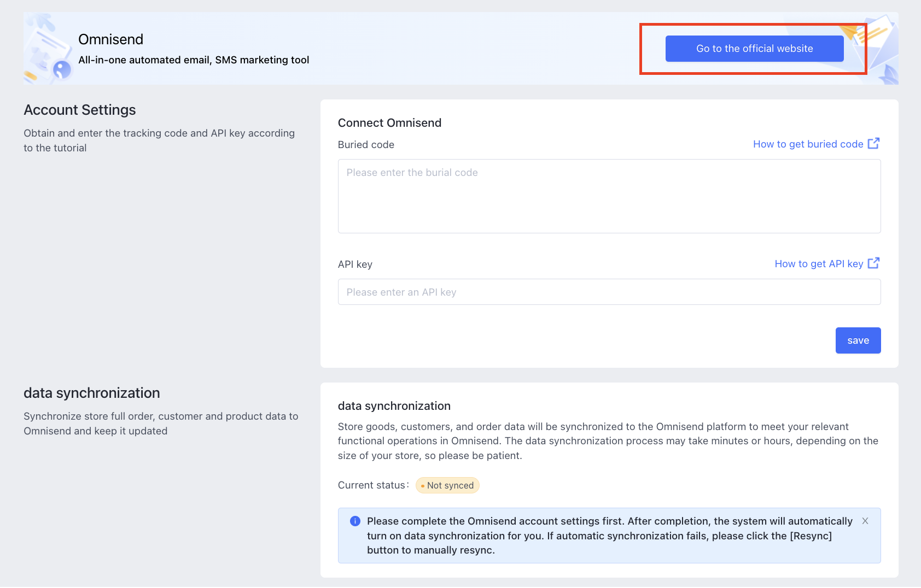Click external-link icon beside API key link
921x588 pixels.
873,263
